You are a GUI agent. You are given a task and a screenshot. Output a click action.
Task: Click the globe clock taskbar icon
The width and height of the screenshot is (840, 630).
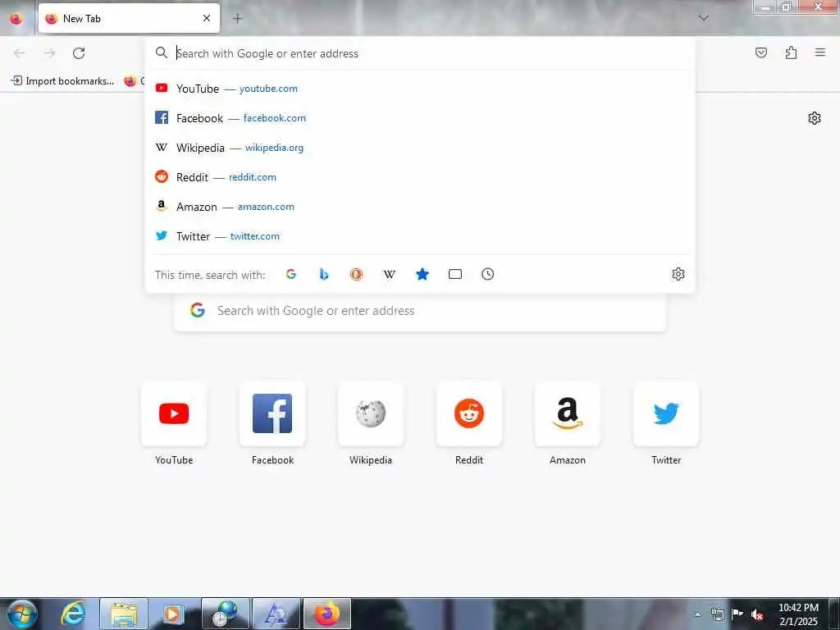(x=225, y=614)
